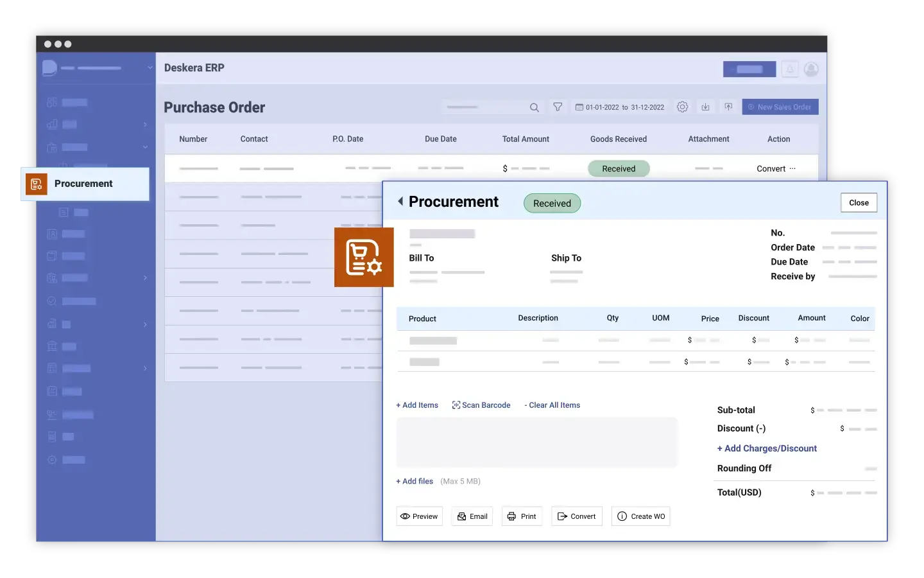Click the Preview button with eye icon
The image size is (924, 578).
(x=419, y=516)
